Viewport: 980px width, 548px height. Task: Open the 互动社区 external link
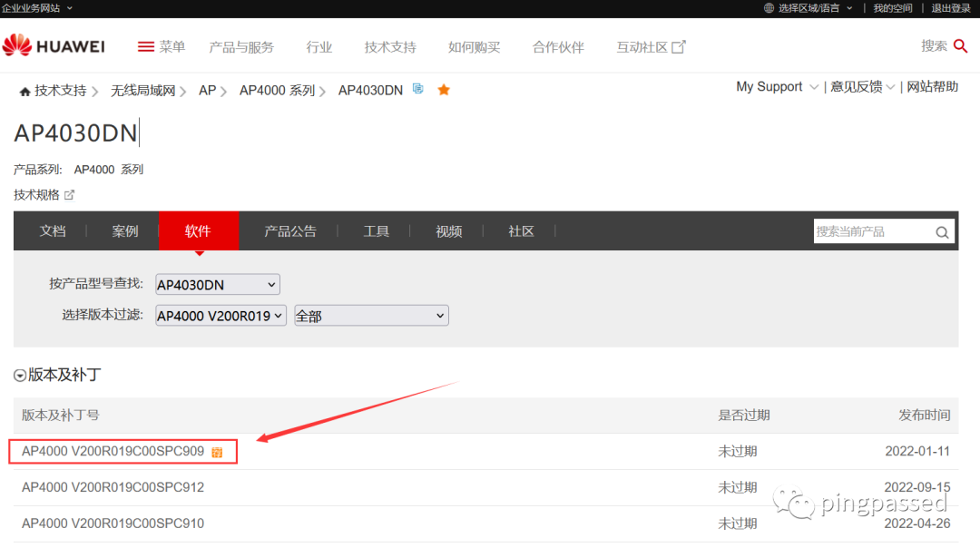coord(651,47)
